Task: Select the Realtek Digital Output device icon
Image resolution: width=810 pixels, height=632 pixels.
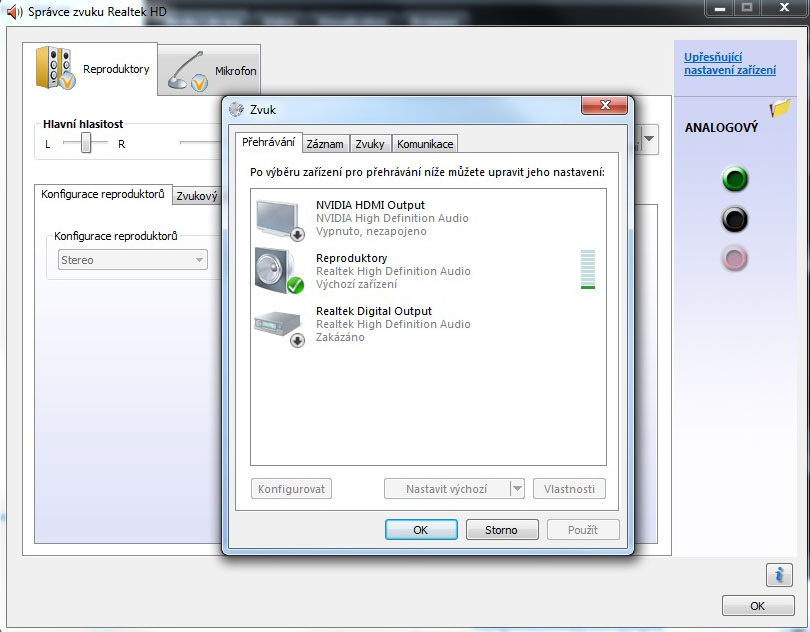Action: tap(279, 328)
